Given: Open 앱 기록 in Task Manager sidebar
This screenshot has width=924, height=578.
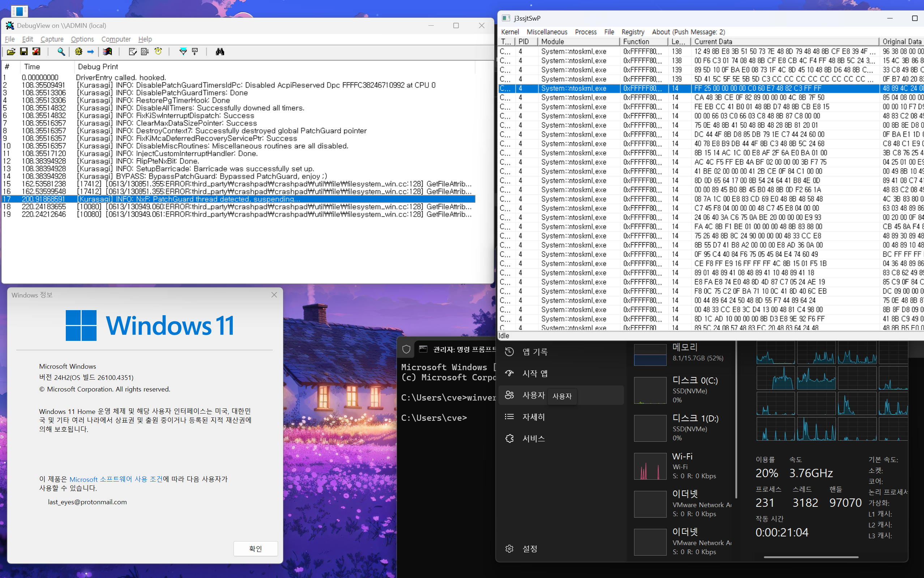Looking at the screenshot, I should click(x=561, y=352).
